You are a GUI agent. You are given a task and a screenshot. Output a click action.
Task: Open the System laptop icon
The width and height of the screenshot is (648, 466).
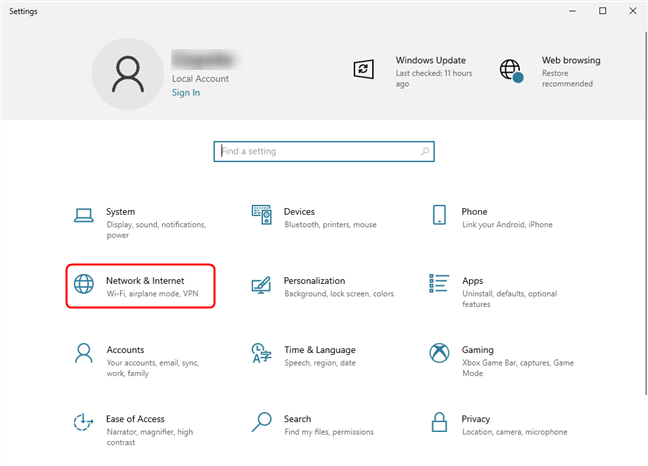[83, 215]
